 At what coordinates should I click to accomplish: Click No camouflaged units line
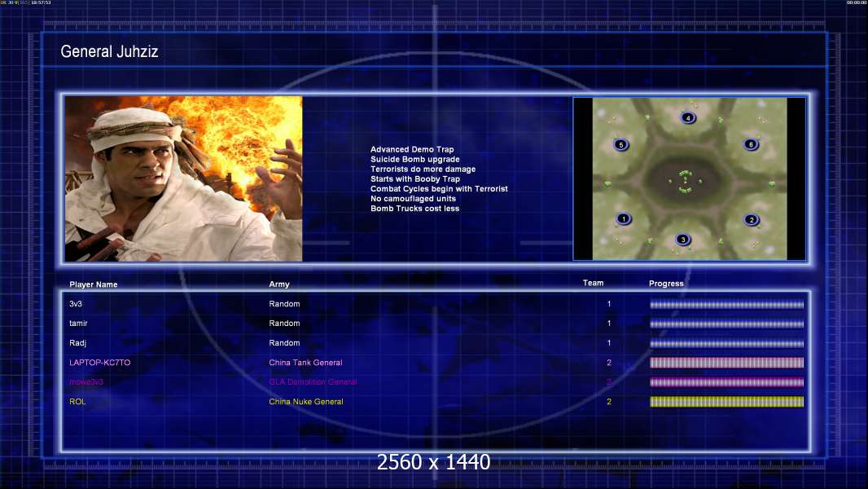point(413,199)
